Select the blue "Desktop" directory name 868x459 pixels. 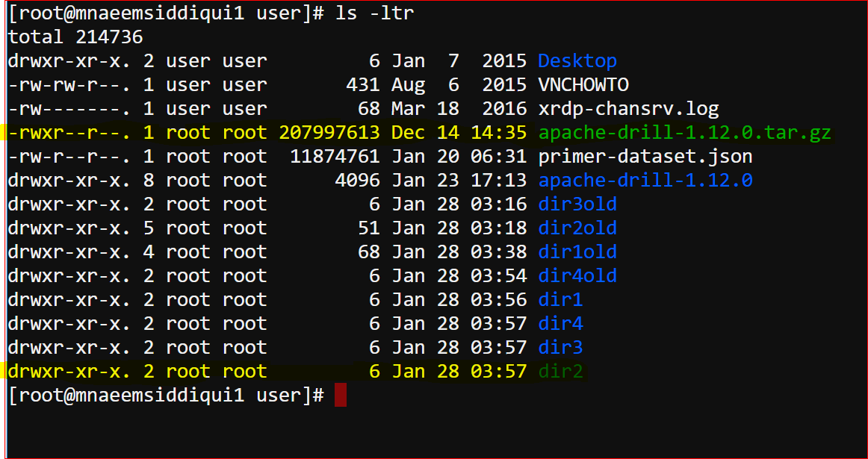tap(577, 61)
